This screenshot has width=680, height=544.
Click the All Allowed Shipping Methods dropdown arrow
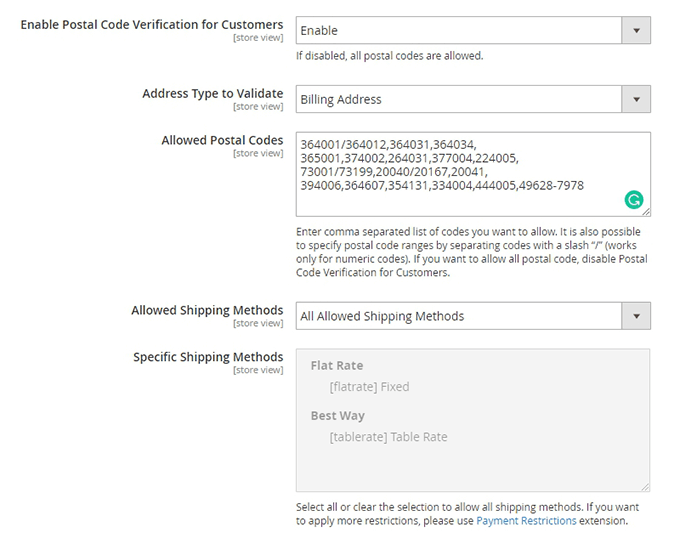636,316
